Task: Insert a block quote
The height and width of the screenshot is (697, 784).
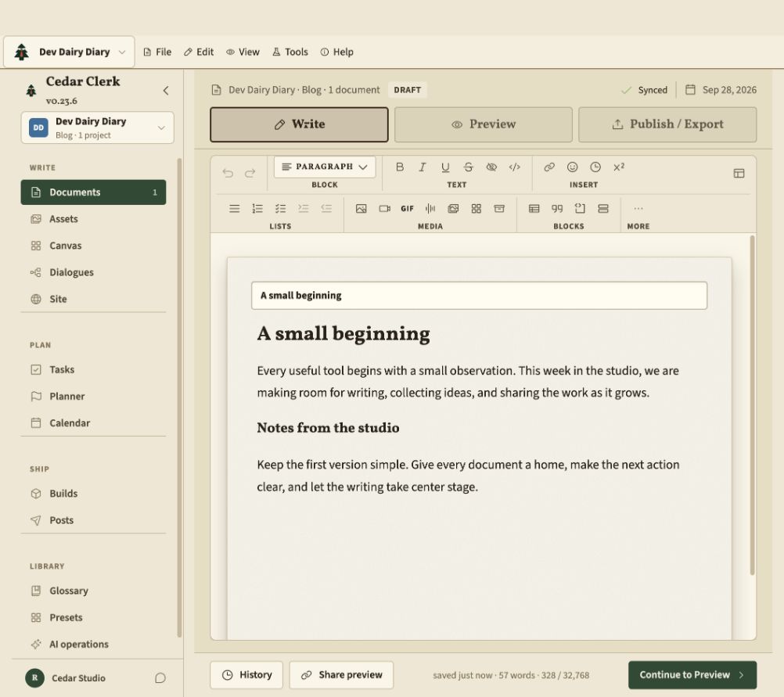Action: coord(557,209)
